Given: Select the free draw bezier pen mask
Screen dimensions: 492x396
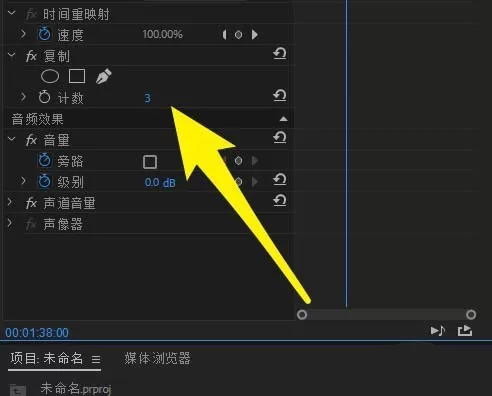Looking at the screenshot, I should click(104, 76).
